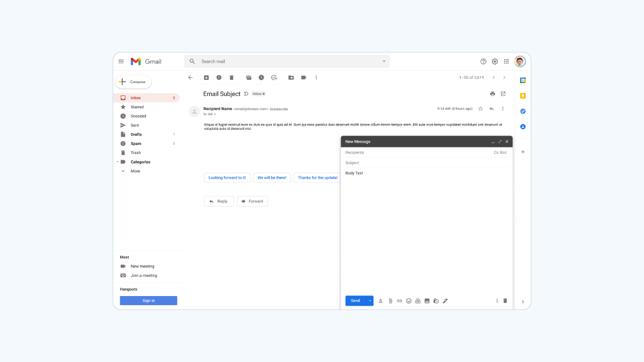The height and width of the screenshot is (362, 644).
Task: Insert emoji in the new message
Action: [408, 301]
